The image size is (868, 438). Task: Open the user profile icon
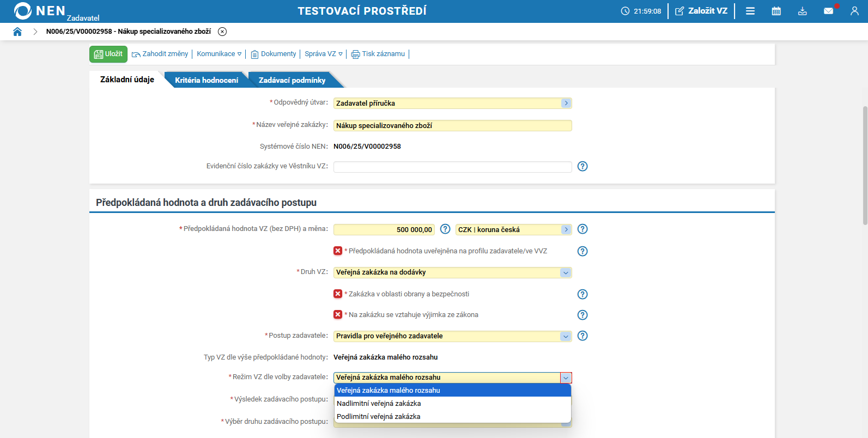(854, 11)
